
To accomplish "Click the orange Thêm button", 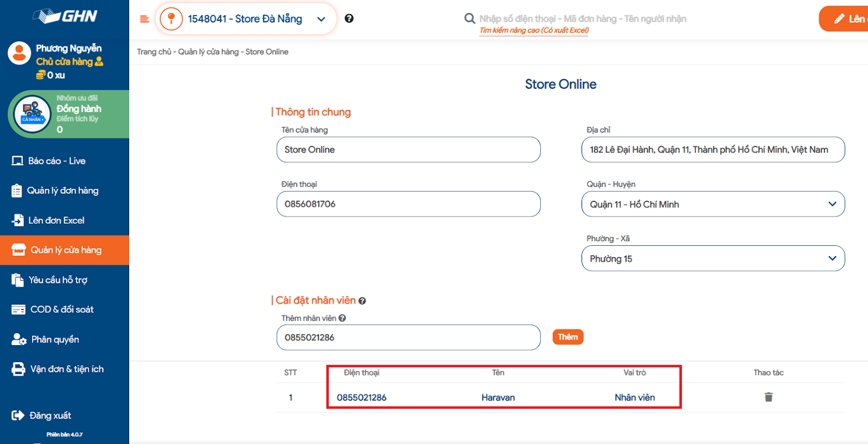I will 568,337.
